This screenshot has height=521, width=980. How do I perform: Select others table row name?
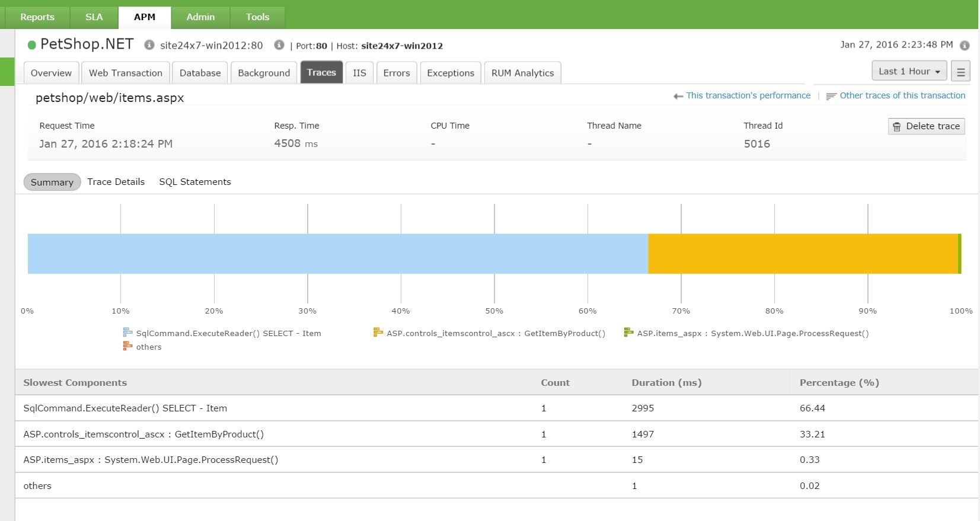point(37,486)
